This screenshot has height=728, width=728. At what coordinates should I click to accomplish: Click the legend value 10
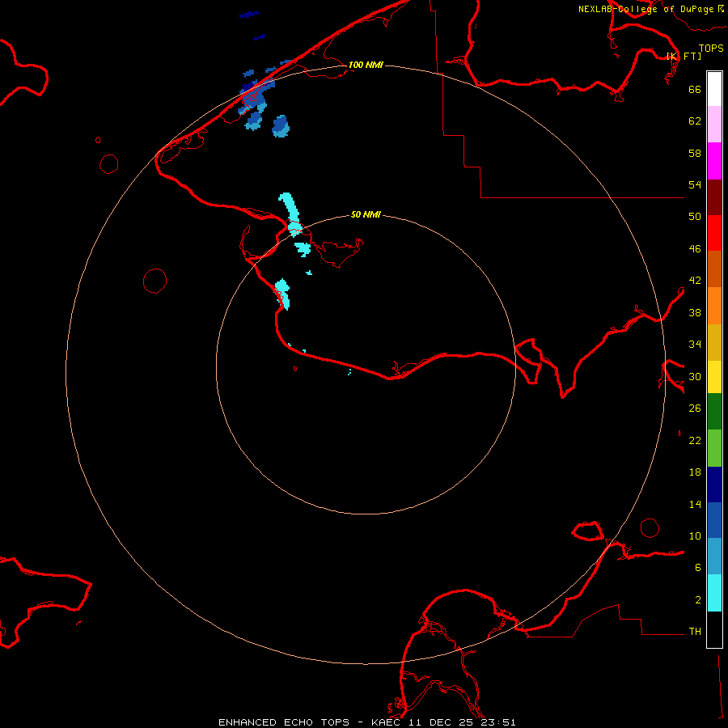coord(695,535)
